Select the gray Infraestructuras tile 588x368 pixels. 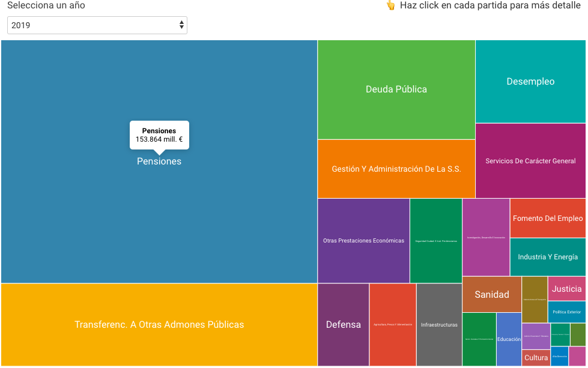point(439,325)
